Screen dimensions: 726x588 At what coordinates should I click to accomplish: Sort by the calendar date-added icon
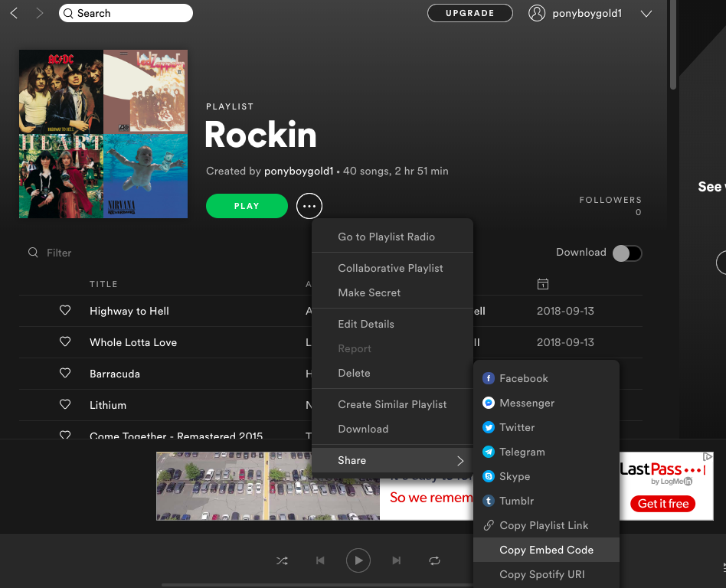543,284
